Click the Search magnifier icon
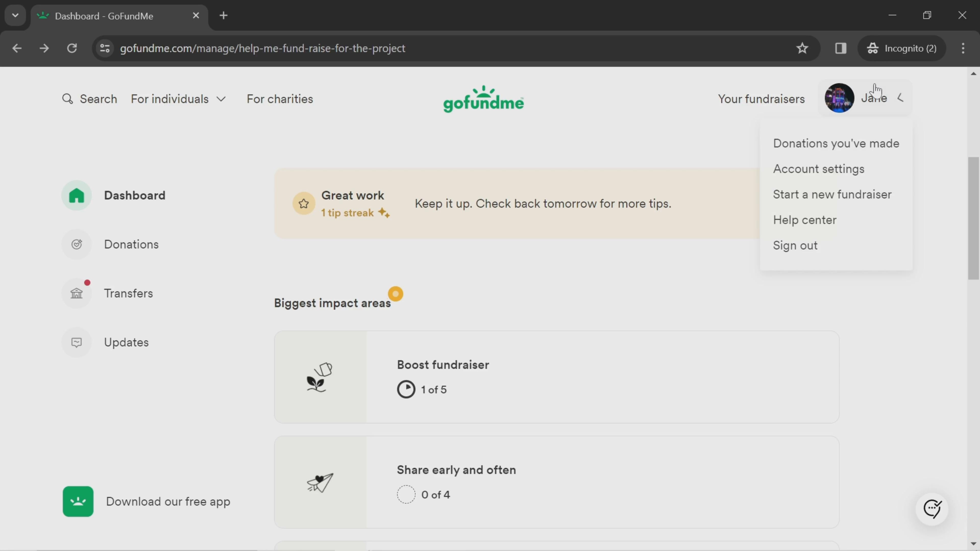Screen dimensions: 980x551 click(67, 99)
